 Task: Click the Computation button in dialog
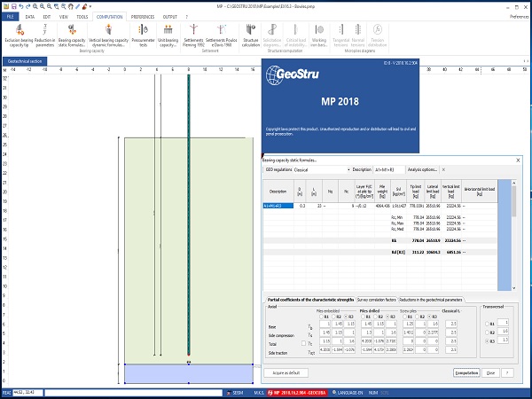[465, 372]
